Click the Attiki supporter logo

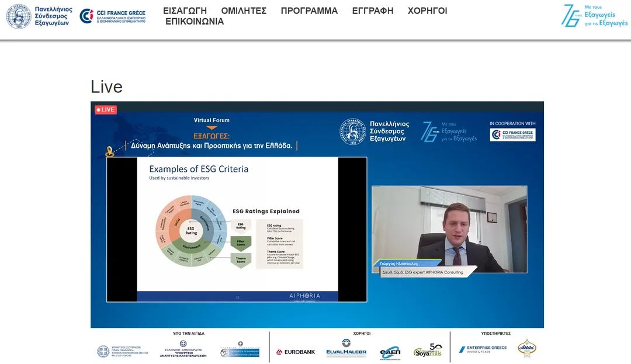pyautogui.click(x=527, y=348)
